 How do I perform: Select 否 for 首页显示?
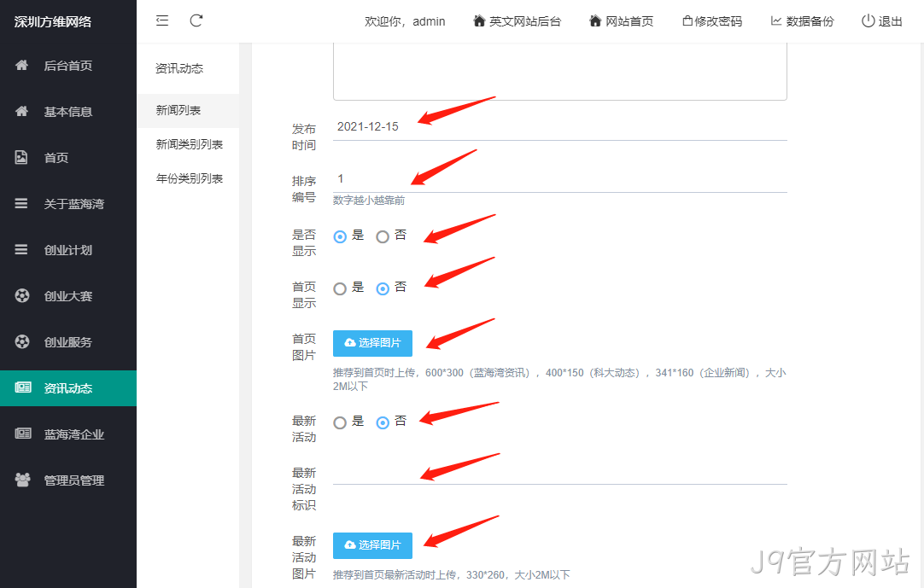pyautogui.click(x=383, y=288)
